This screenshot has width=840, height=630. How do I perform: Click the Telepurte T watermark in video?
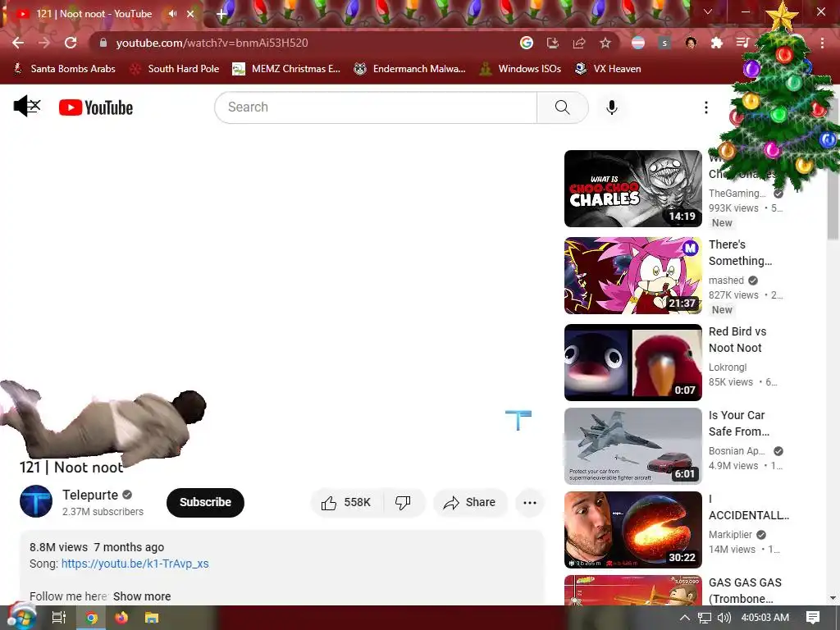[x=518, y=420]
